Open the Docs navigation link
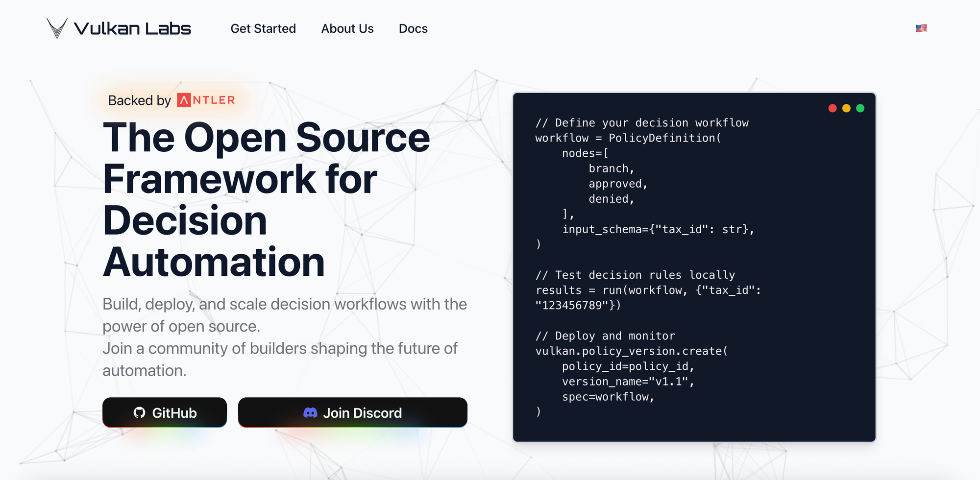Image resolution: width=980 pixels, height=480 pixels. (x=413, y=28)
